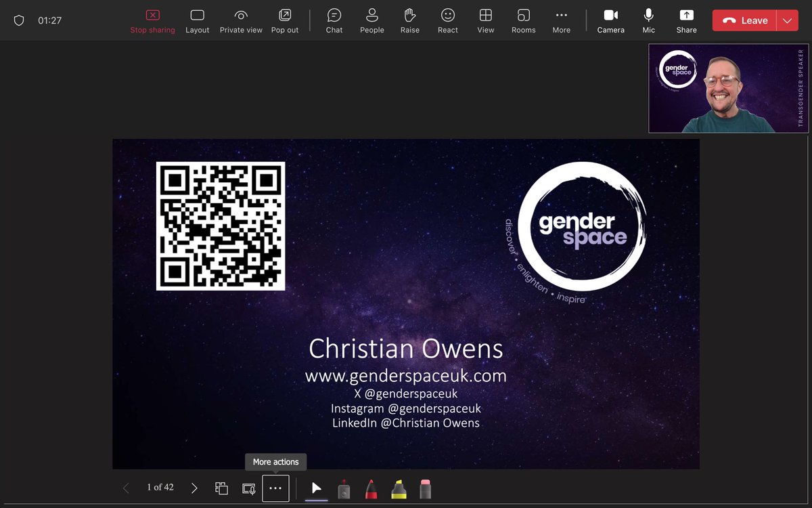812x508 pixels.
Task: Click the icon left of More actions
Action: tap(248, 488)
